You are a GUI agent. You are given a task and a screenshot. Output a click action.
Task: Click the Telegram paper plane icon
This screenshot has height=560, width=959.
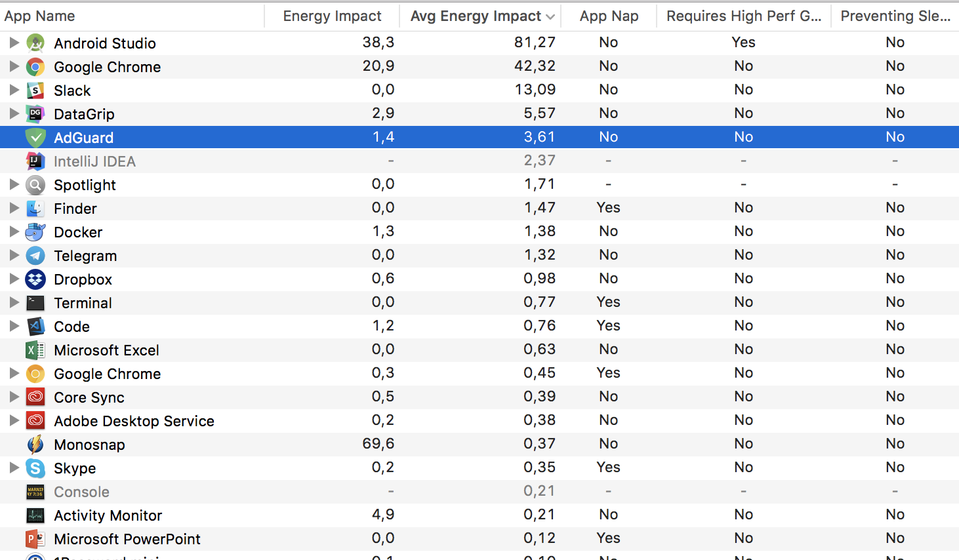point(35,256)
